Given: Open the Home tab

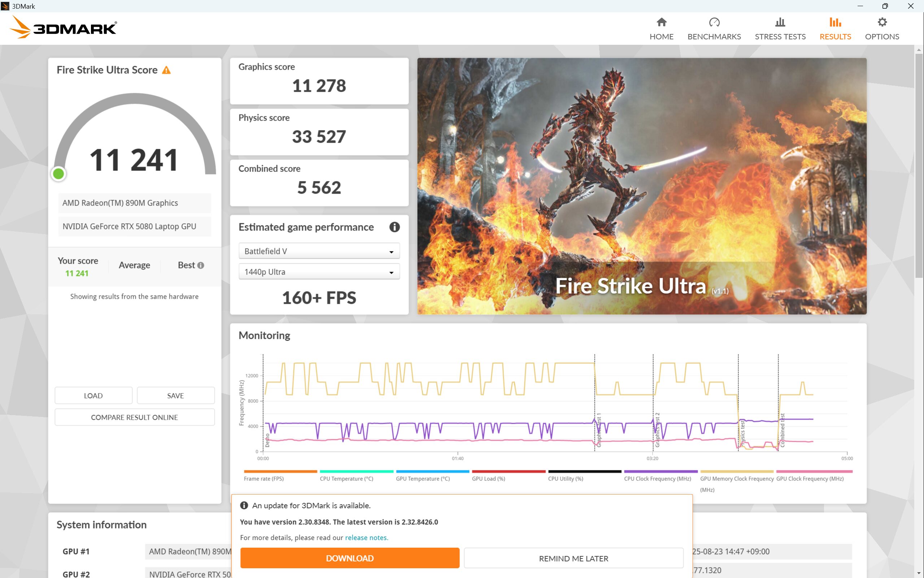Looking at the screenshot, I should tap(661, 29).
